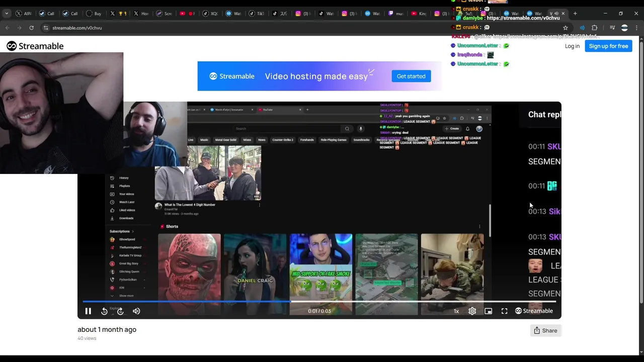Image resolution: width=644 pixels, height=362 pixels.
Task: Switch to the X Hor tab
Action: click(x=141, y=14)
